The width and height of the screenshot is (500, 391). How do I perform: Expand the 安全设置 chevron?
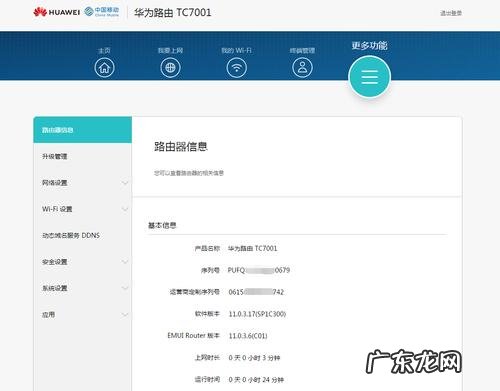[x=125, y=262]
